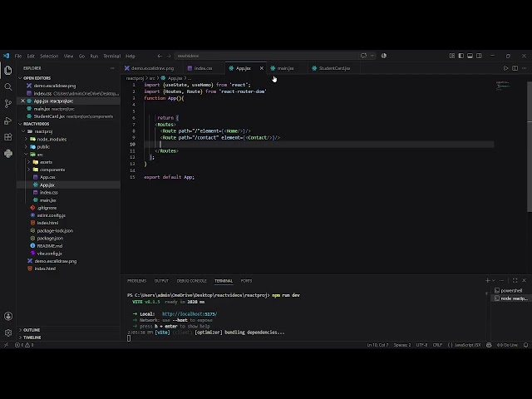The image size is (532, 399).
Task: Open the Selection menu
Action: point(49,56)
